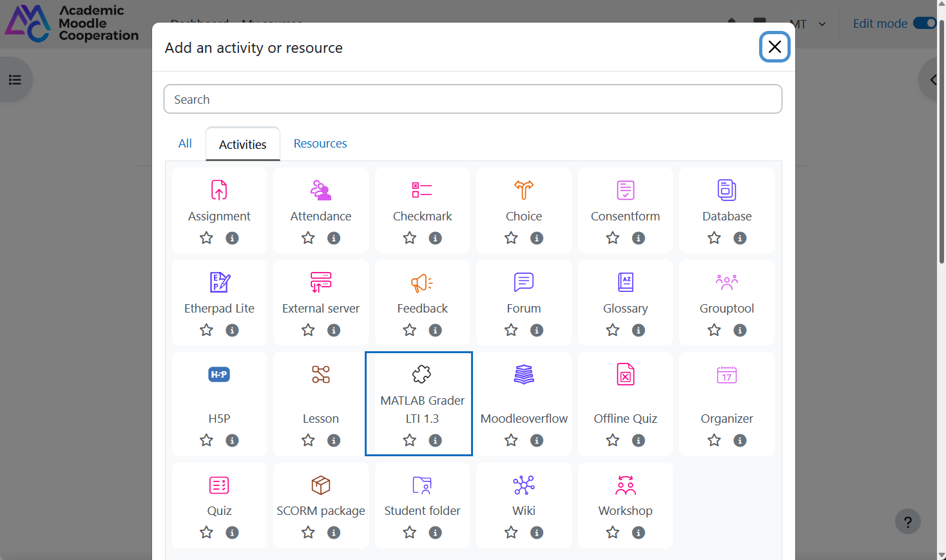Select the Choice activity icon
The image size is (946, 560).
coord(524,190)
